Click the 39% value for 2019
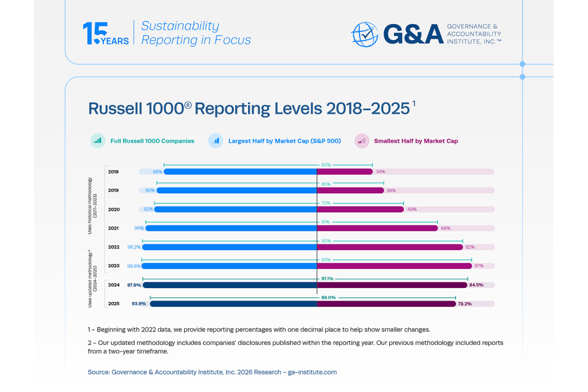The image size is (588, 392). 391,191
